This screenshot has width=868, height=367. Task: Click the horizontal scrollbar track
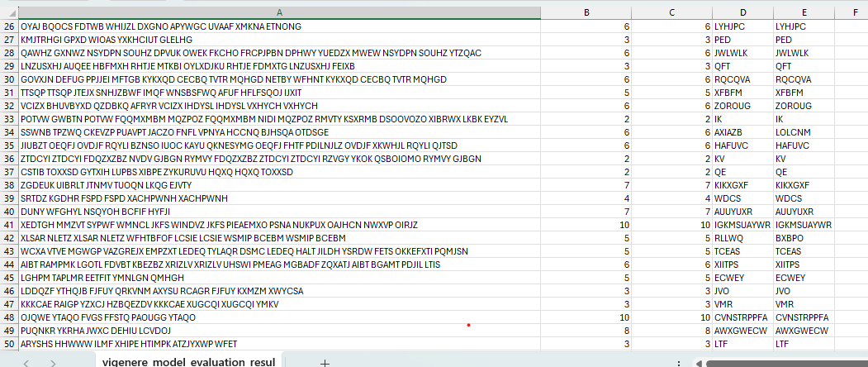(x=785, y=362)
